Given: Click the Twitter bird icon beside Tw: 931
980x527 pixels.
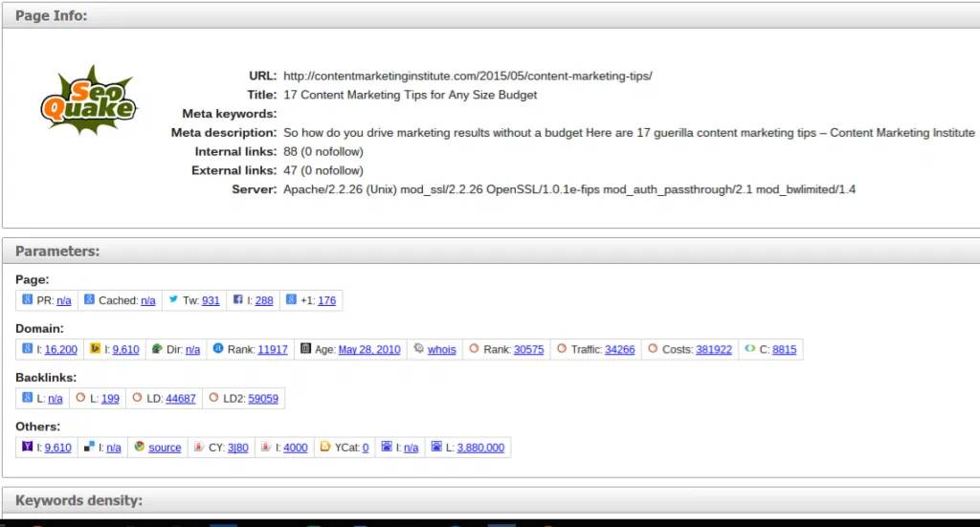Looking at the screenshot, I should (x=174, y=299).
